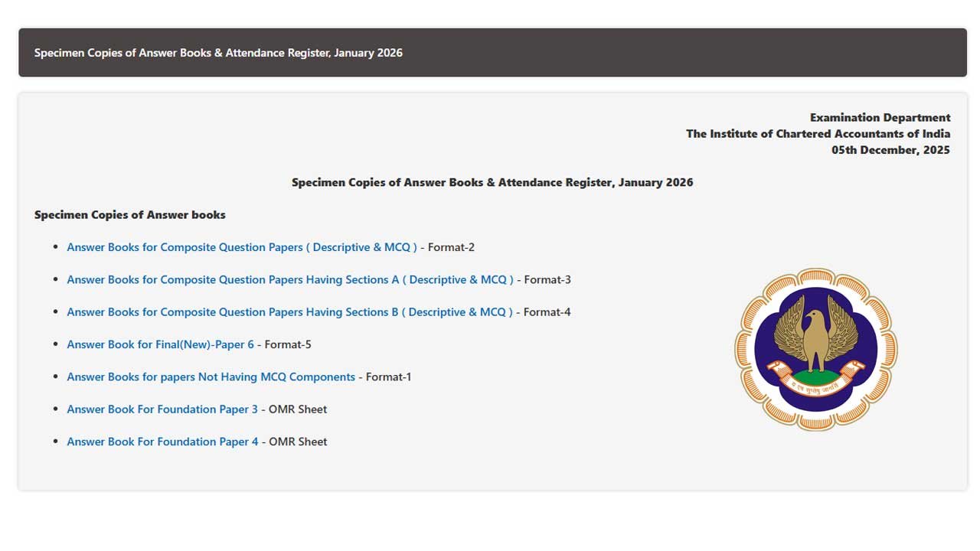The height and width of the screenshot is (551, 980).
Task: Click the dark header bar title text
Action: click(x=218, y=52)
